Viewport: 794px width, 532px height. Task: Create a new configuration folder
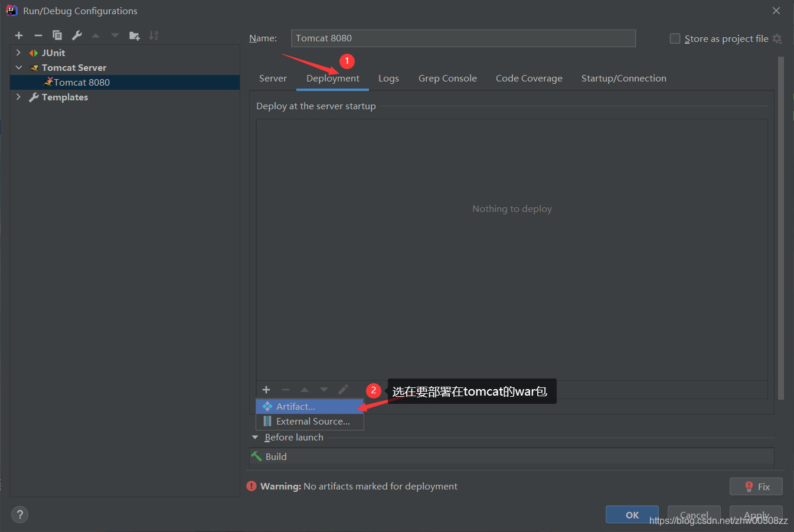point(135,35)
